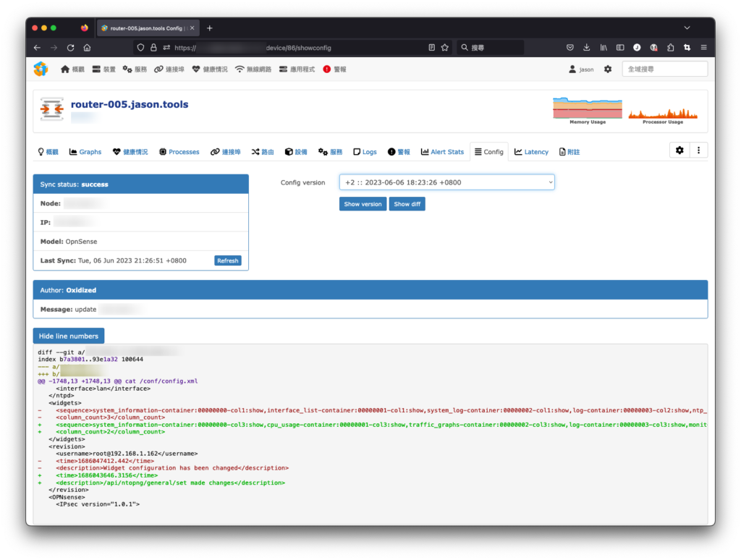The width and height of the screenshot is (741, 560).
Task: Open the extensions puzzle icon
Action: point(671,47)
